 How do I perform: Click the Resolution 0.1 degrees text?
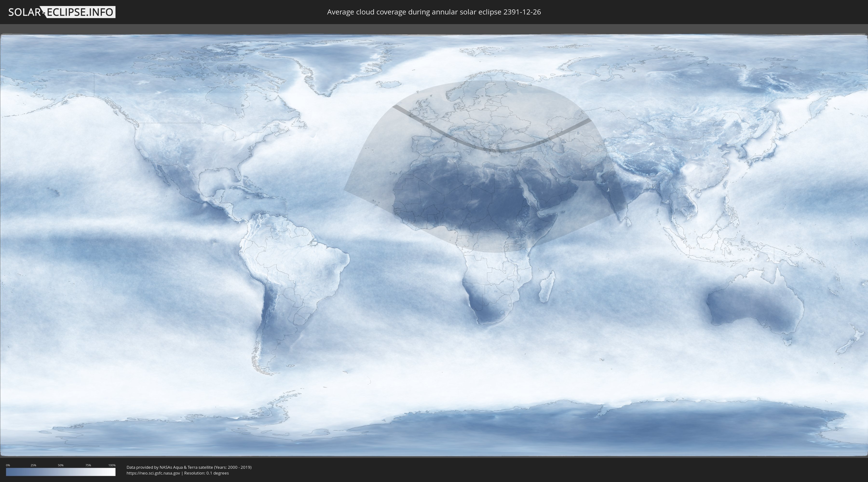[x=206, y=473]
